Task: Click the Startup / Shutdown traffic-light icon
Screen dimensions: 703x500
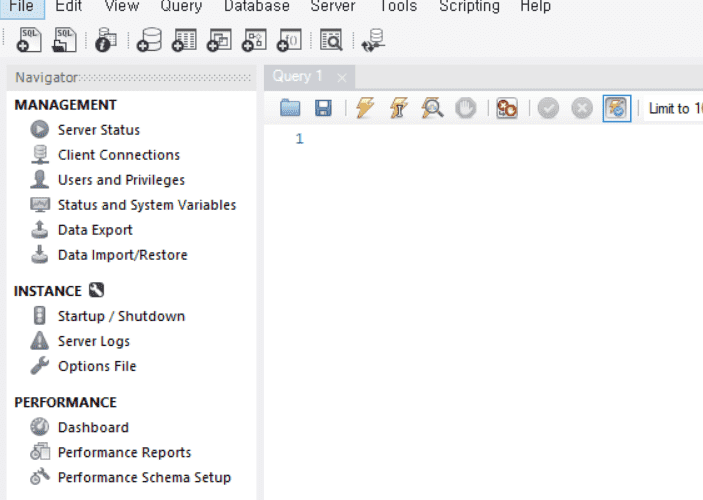Action: 39,315
